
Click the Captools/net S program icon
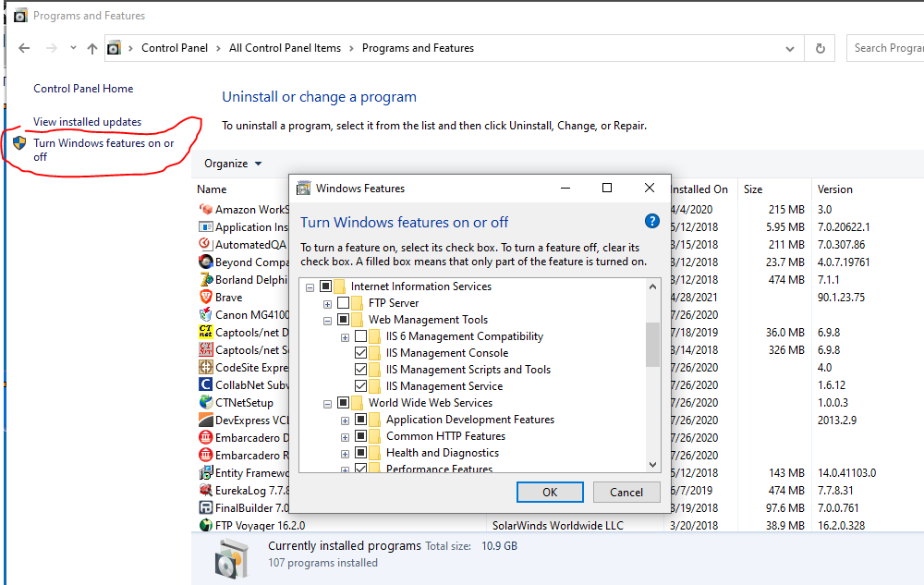tap(206, 349)
